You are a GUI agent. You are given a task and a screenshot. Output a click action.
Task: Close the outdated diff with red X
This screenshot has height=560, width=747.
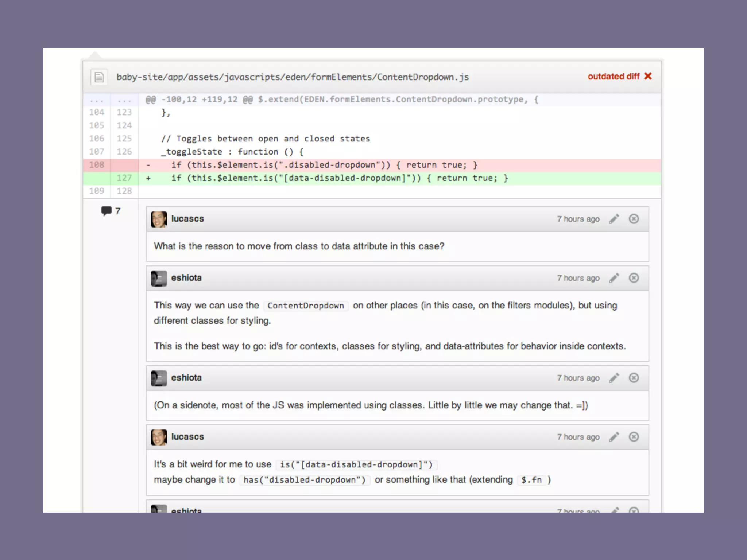coord(648,76)
